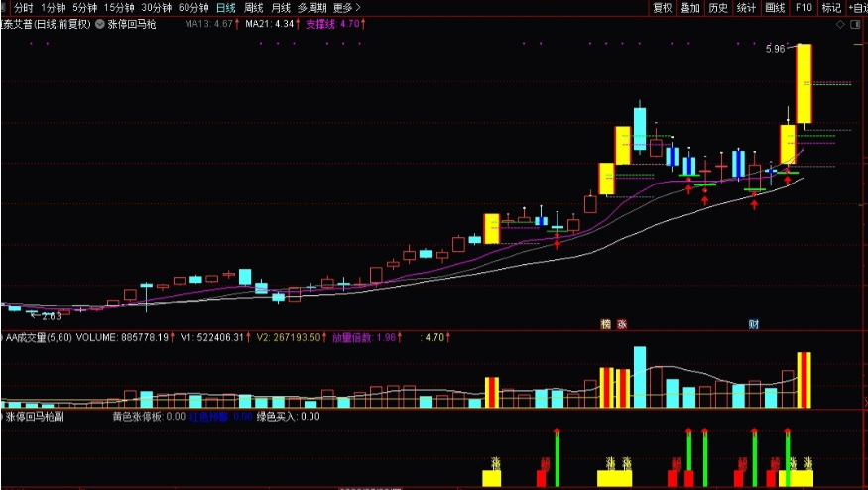868x490 pixels.
Task: Click the AA成交量 volume indicator label
Action: coord(39,337)
